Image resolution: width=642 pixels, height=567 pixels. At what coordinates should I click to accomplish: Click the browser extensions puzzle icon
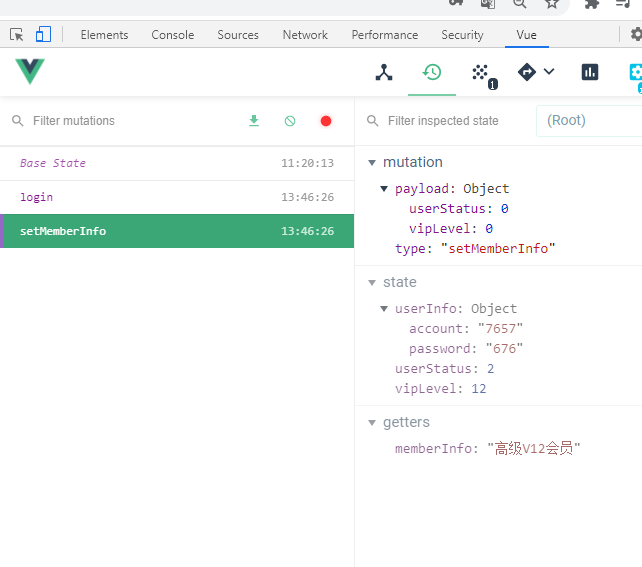tap(591, 4)
